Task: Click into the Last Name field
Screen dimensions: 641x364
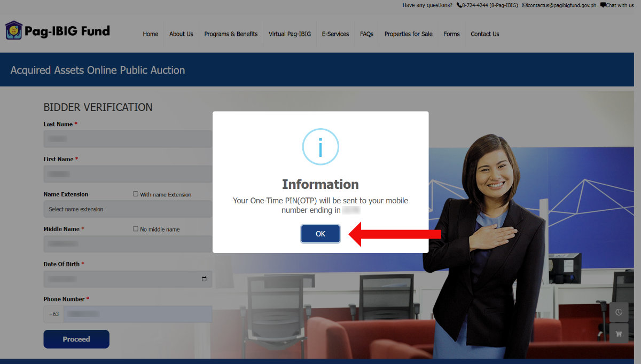Action: point(128,139)
